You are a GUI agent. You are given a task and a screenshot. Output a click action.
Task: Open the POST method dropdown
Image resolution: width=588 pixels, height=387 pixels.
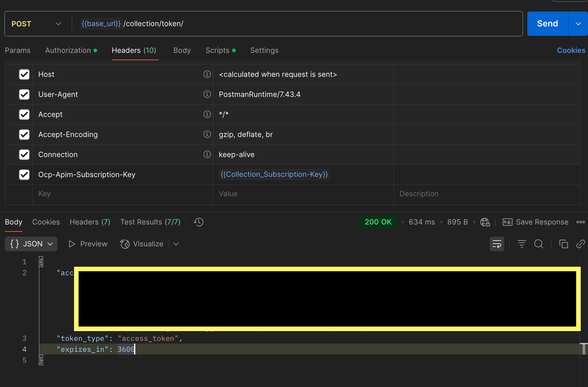click(x=36, y=24)
